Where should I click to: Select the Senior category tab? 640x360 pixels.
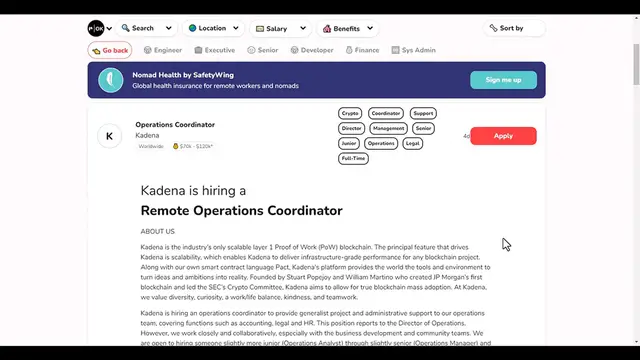coord(262,50)
